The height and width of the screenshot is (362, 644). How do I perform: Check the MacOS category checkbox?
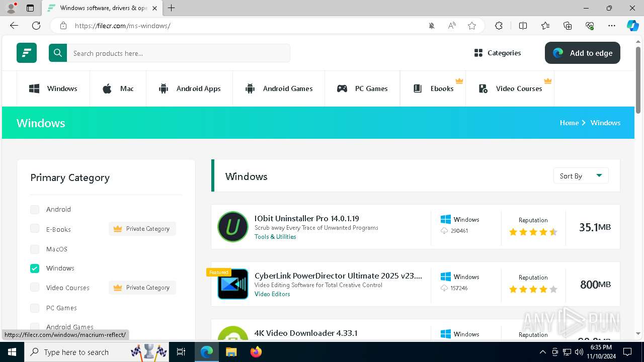tap(35, 249)
